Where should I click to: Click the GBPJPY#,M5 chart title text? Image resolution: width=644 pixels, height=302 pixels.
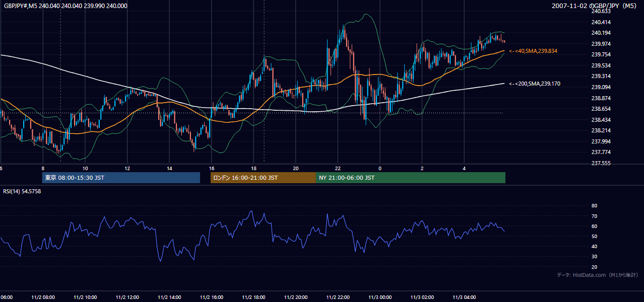click(65, 6)
